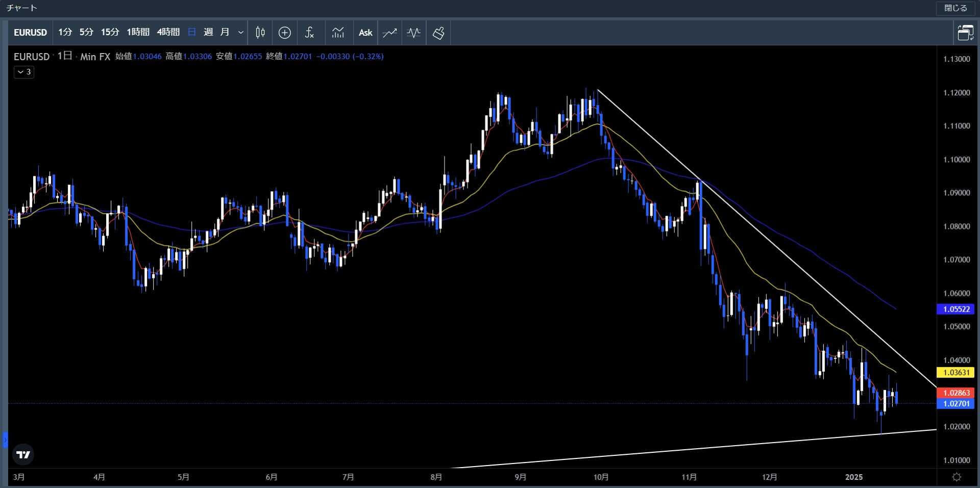Select the 週 weekly timeframe

[x=208, y=33]
